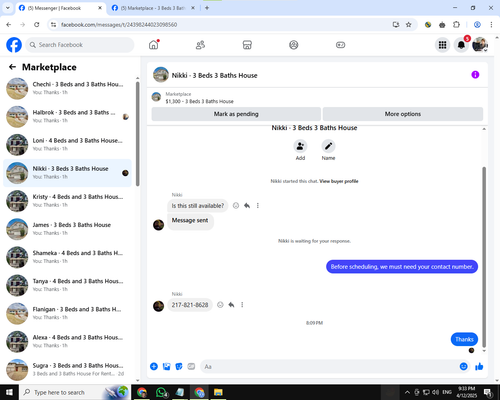Image resolution: width=500 pixels, height=400 pixels.
Task: Open the James 3 Beds conversation
Action: pos(67,229)
